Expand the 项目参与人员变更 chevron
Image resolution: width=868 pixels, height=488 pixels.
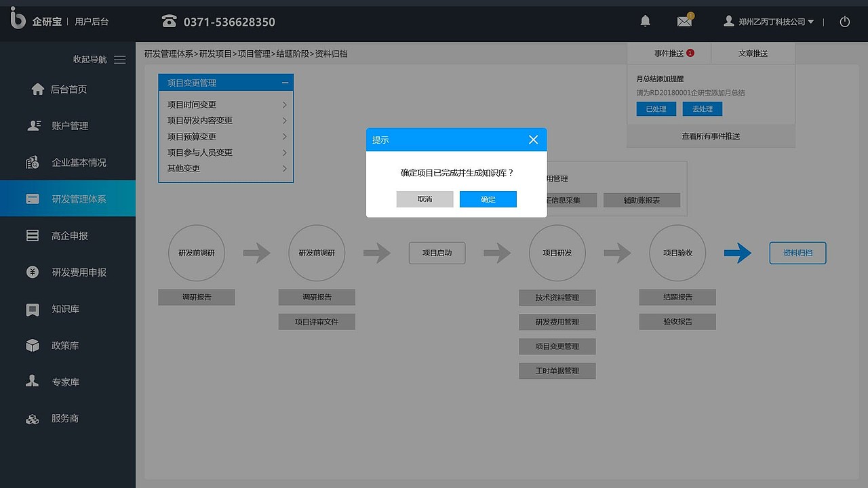point(284,152)
